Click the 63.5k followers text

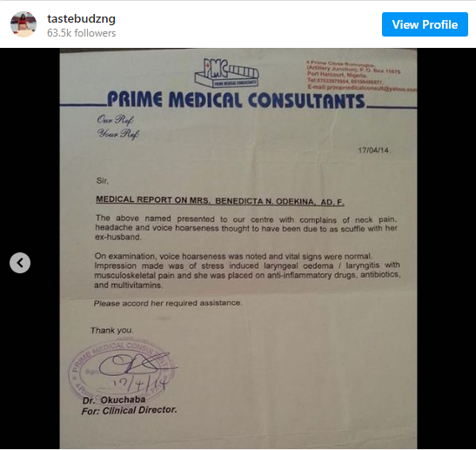pyautogui.click(x=81, y=33)
